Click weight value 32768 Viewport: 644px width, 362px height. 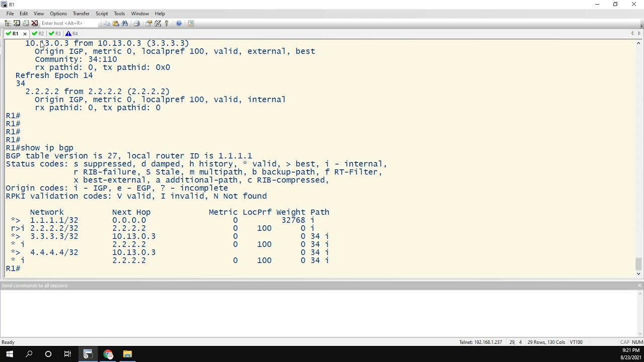[x=293, y=220]
